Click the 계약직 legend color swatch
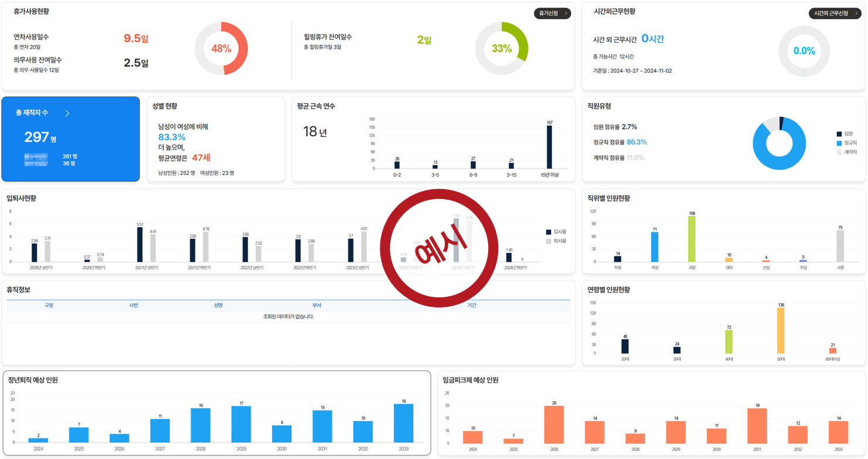Screen dimensions: 868x459 click(x=839, y=152)
